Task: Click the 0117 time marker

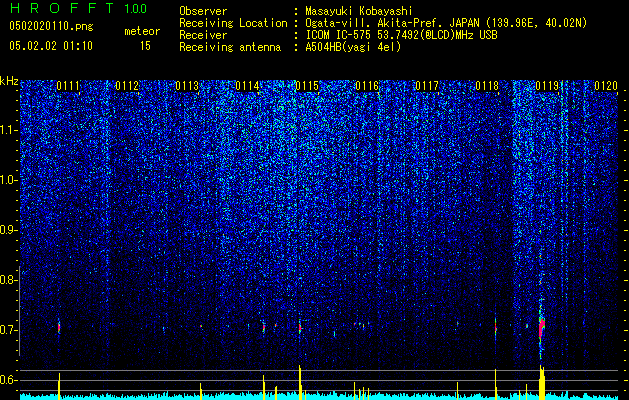Action: point(427,86)
